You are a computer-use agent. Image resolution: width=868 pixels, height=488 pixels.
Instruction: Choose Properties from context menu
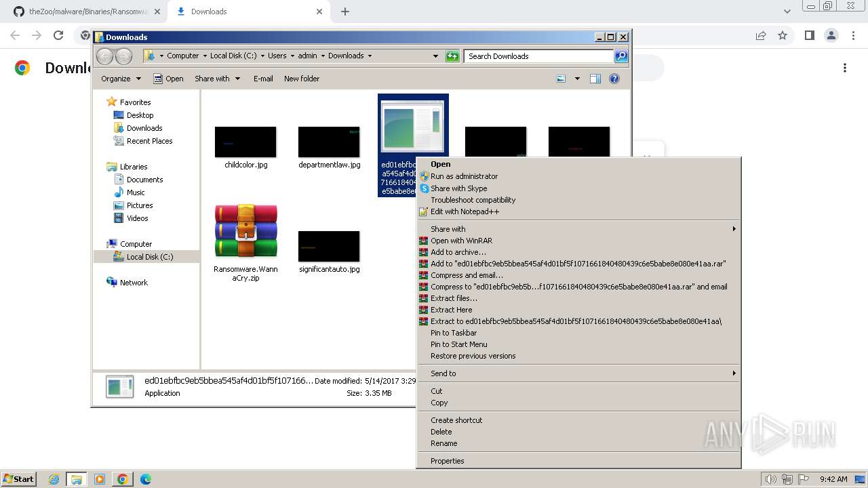point(578,461)
